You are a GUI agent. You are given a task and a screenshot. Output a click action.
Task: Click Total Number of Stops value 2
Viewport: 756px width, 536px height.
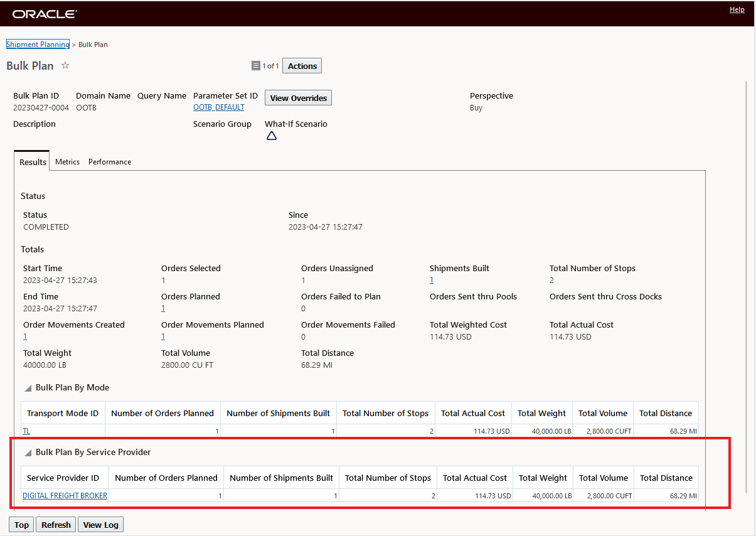(x=551, y=280)
